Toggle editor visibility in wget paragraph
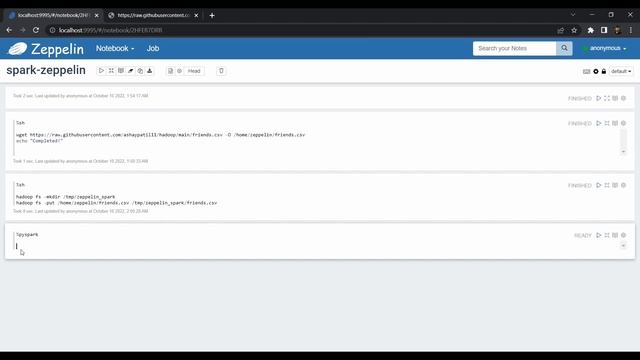The height and width of the screenshot is (360, 640). 607,123
